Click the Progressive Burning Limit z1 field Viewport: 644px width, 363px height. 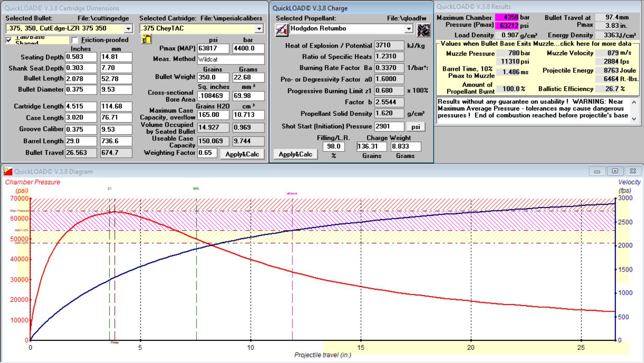(x=389, y=91)
